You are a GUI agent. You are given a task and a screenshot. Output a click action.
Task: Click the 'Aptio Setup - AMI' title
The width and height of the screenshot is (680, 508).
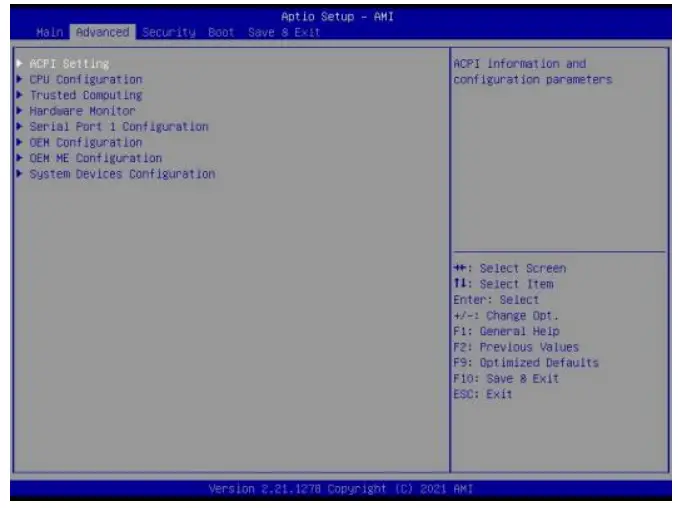tap(337, 17)
